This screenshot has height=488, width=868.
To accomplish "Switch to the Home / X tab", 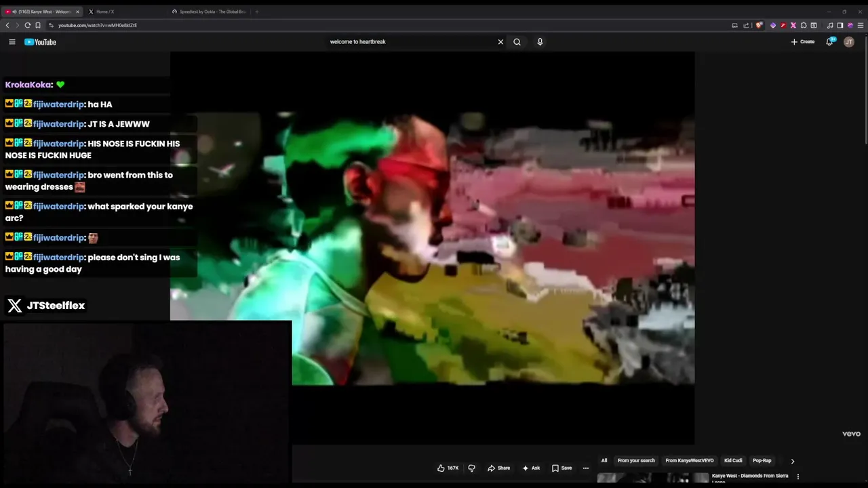I will (125, 12).
